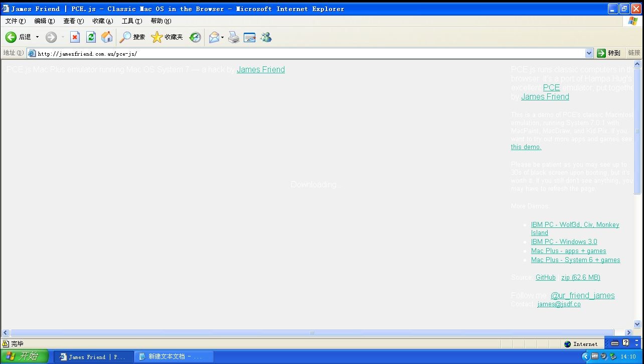Open the James Friend link in sidebar

tap(545, 97)
